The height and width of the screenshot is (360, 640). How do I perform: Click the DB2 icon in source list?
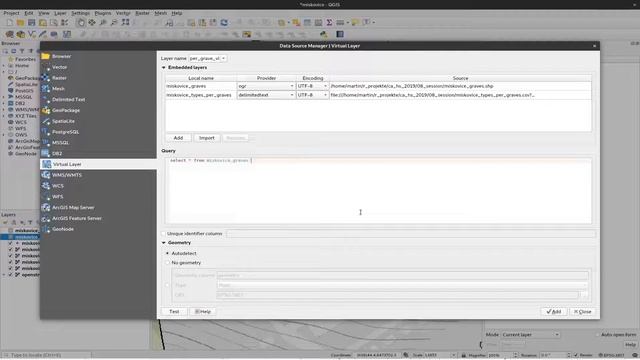(46, 153)
